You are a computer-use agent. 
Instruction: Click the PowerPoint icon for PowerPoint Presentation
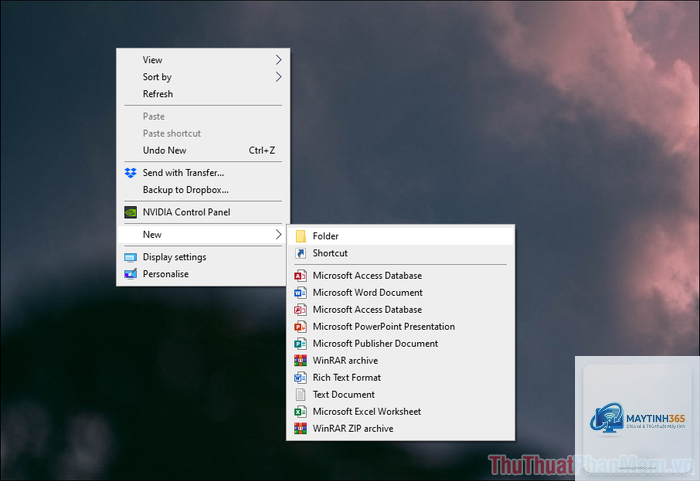coord(300,326)
